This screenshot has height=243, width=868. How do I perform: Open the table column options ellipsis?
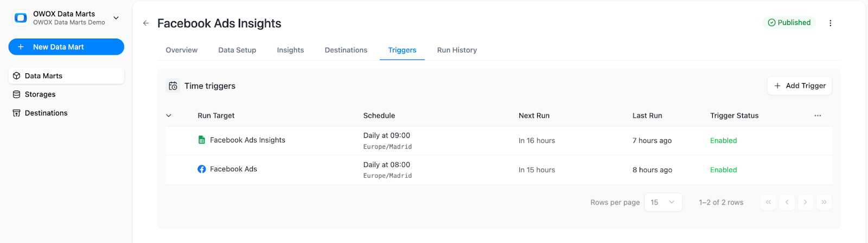(818, 116)
